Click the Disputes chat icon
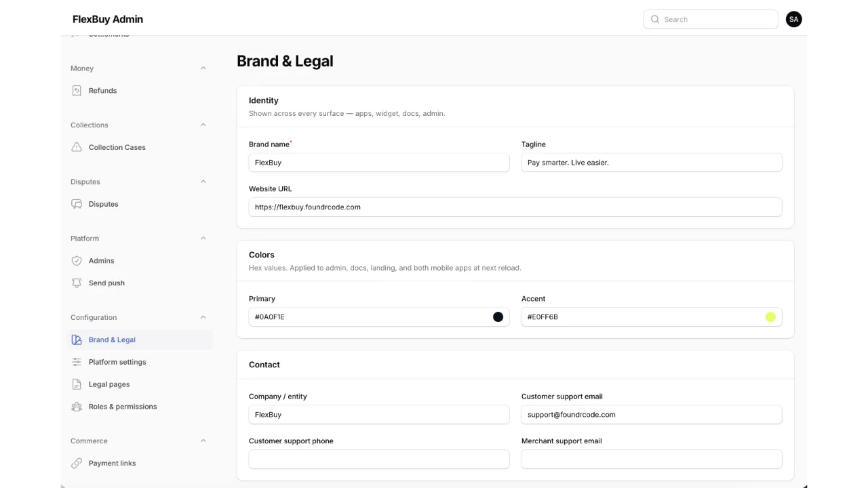The width and height of the screenshot is (868, 488). click(77, 204)
